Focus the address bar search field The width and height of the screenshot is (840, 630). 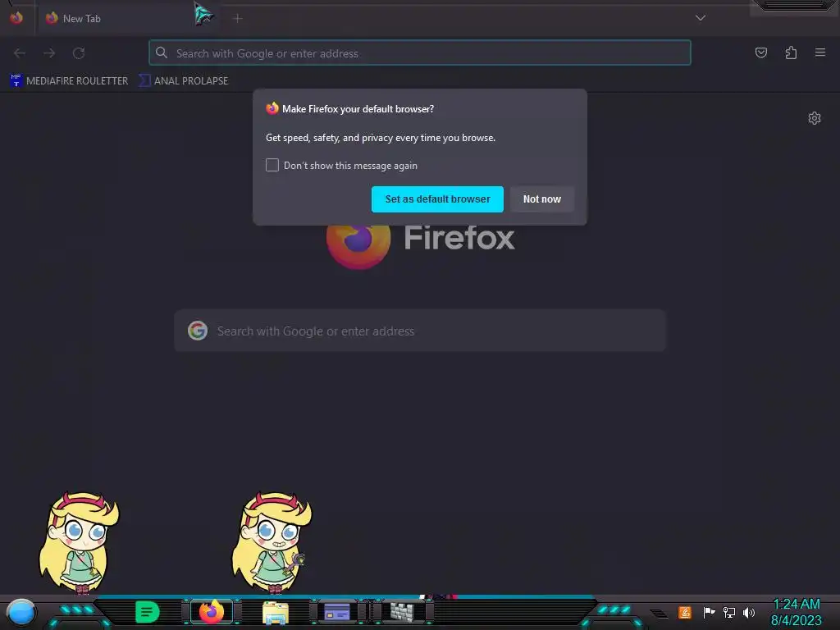(x=420, y=53)
